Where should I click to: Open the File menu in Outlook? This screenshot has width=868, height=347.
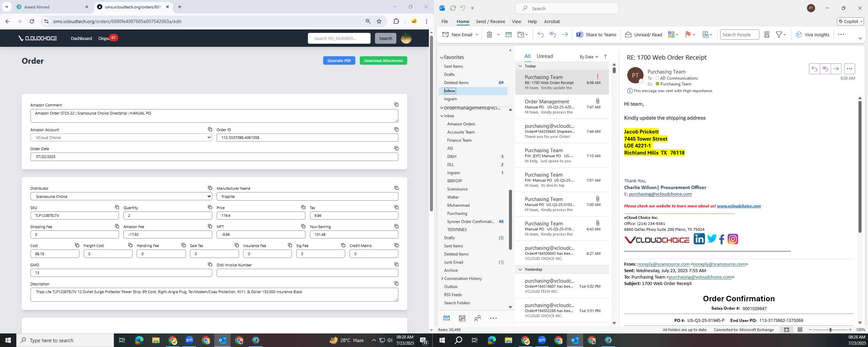tap(444, 21)
